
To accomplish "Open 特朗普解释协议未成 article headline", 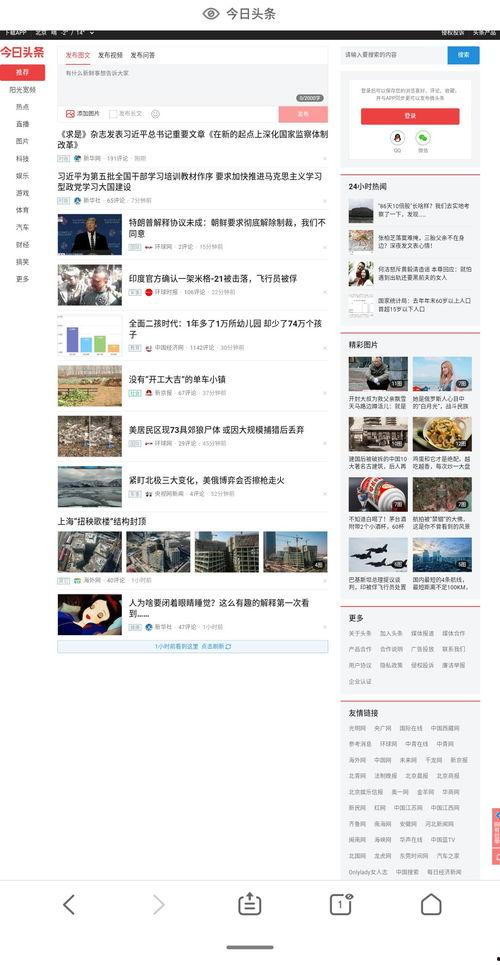I will click(x=227, y=228).
